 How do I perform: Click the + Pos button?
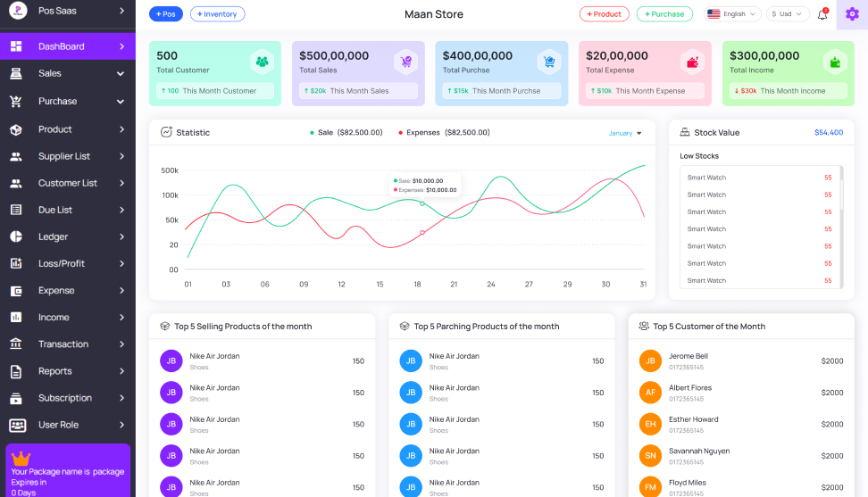(x=166, y=14)
